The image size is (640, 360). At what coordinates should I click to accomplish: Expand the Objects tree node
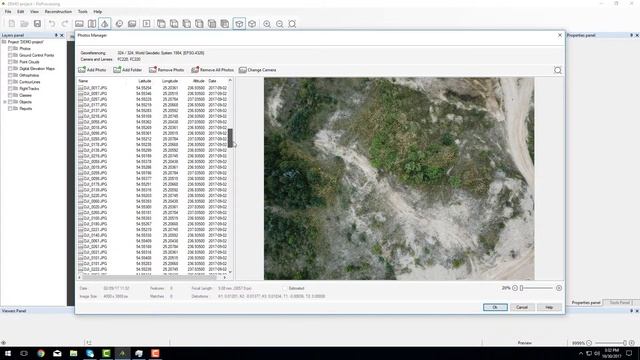5,102
